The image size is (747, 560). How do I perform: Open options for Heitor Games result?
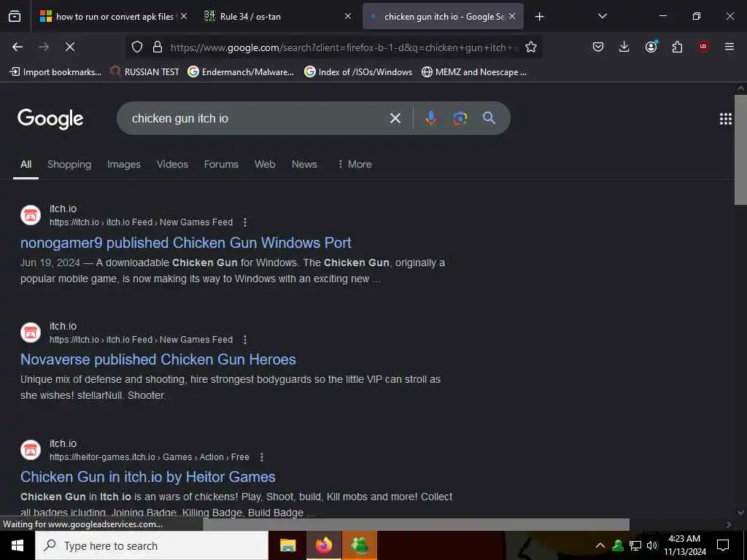tap(262, 457)
